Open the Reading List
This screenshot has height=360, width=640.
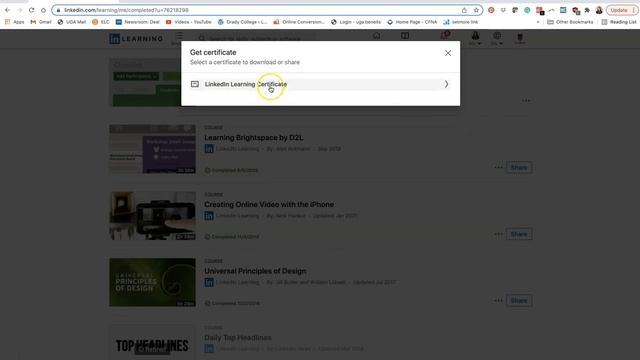619,22
